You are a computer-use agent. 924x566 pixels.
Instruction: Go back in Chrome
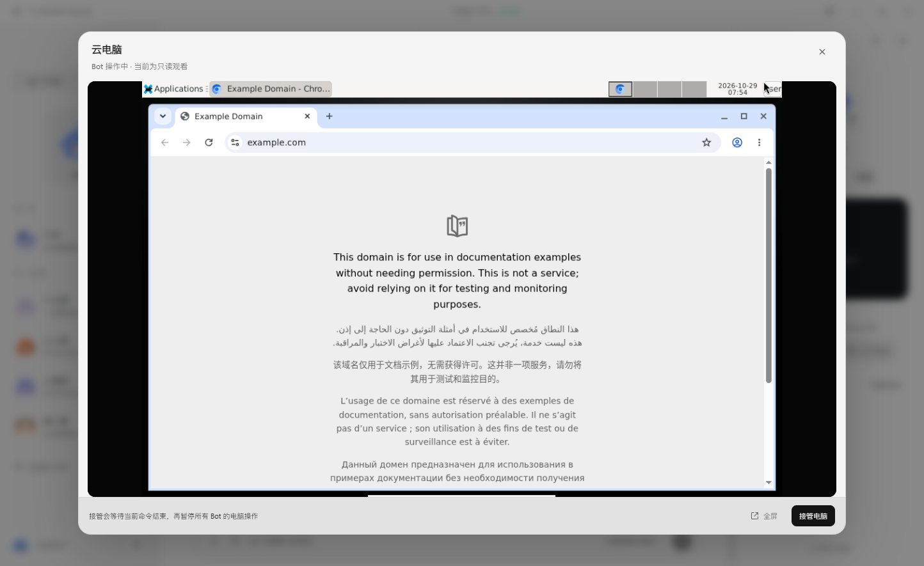coord(165,143)
